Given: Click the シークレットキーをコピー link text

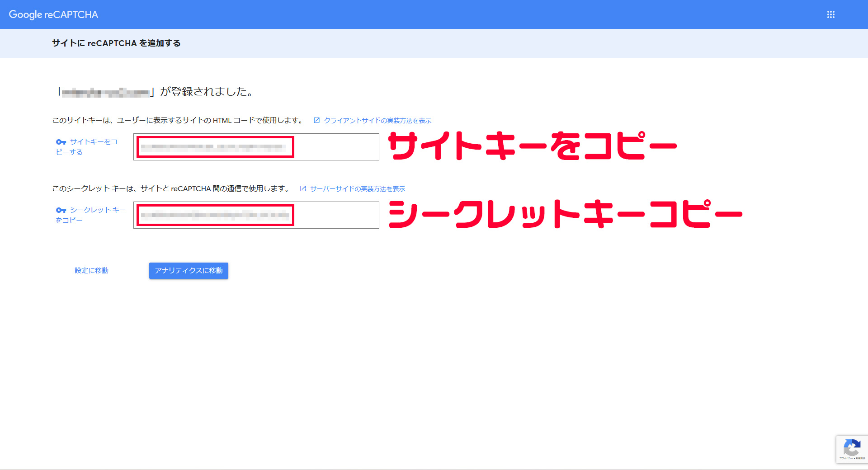Looking at the screenshot, I should click(x=91, y=215).
